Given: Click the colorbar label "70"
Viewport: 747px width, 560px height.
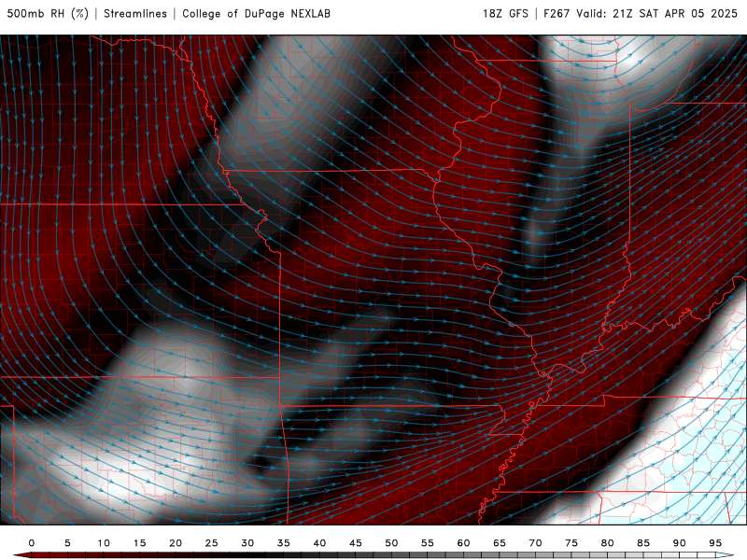Looking at the screenshot, I should pos(535,543).
